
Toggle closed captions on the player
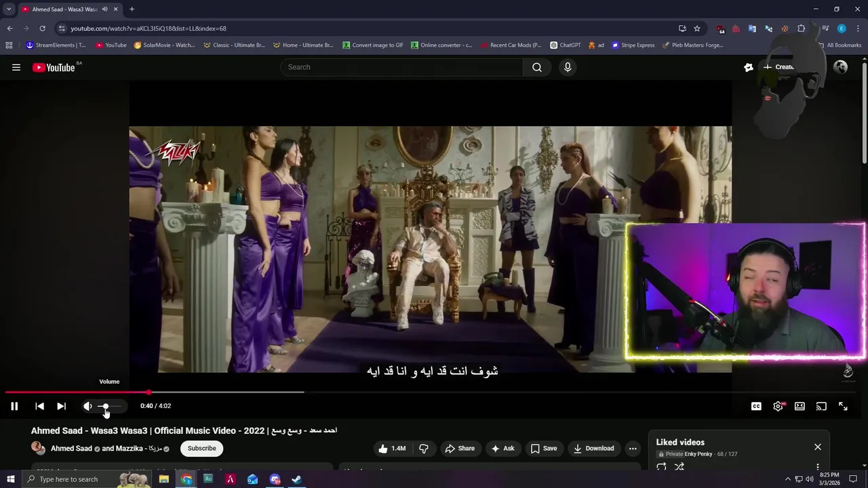click(x=756, y=406)
